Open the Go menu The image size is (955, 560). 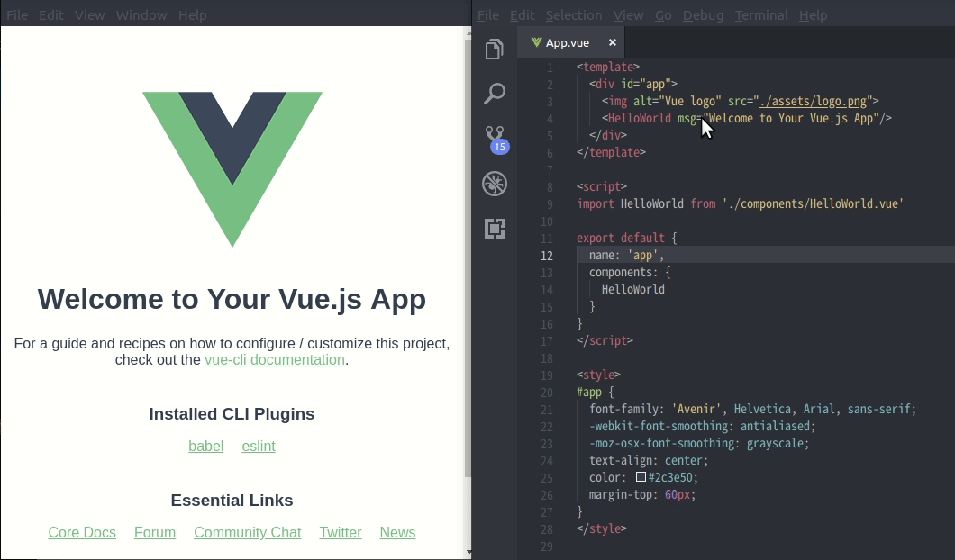[x=663, y=15]
